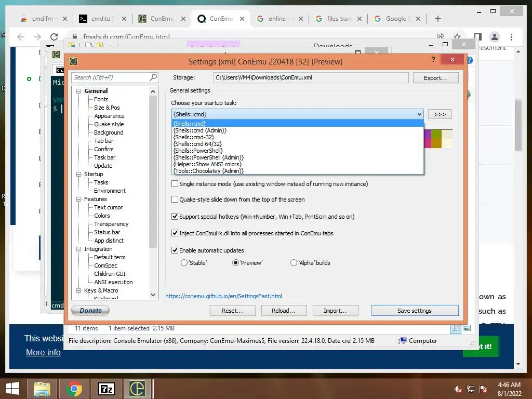Click the Import... button

[335, 311]
